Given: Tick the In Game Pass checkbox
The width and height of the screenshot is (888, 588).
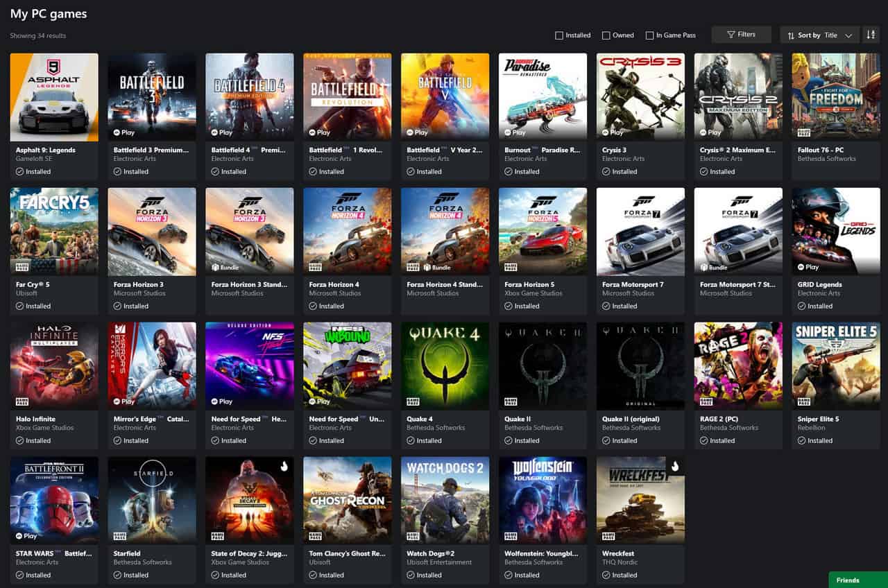Looking at the screenshot, I should click(649, 35).
